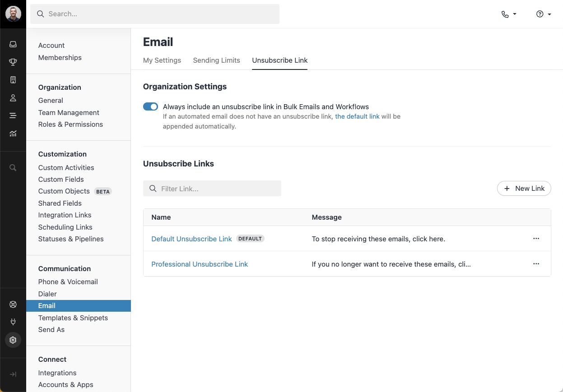Open options menu for Default Unsubscribe Link

tap(536, 239)
